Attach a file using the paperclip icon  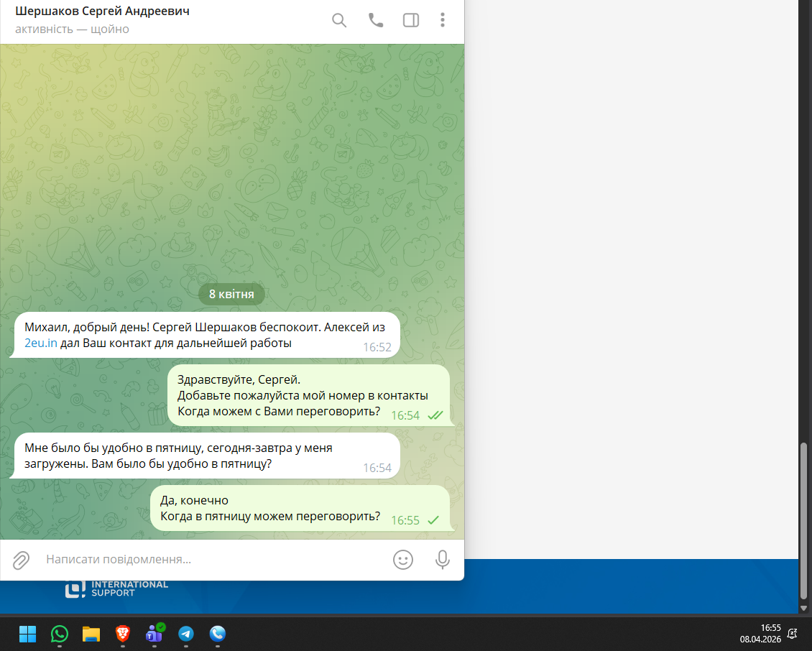point(21,560)
